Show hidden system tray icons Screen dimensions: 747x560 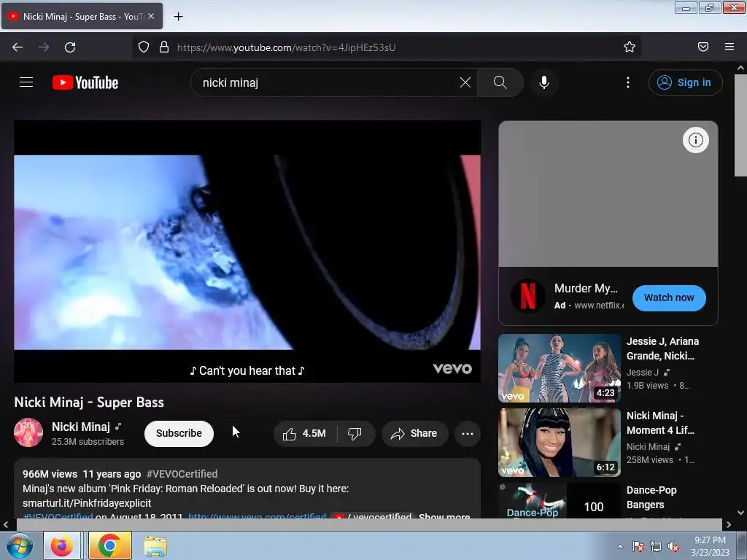pyautogui.click(x=620, y=546)
